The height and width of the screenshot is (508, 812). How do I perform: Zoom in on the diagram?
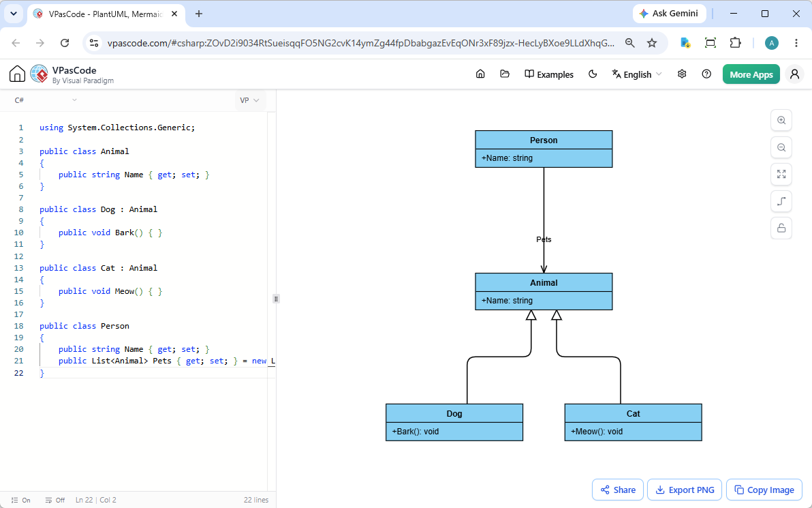pos(781,120)
